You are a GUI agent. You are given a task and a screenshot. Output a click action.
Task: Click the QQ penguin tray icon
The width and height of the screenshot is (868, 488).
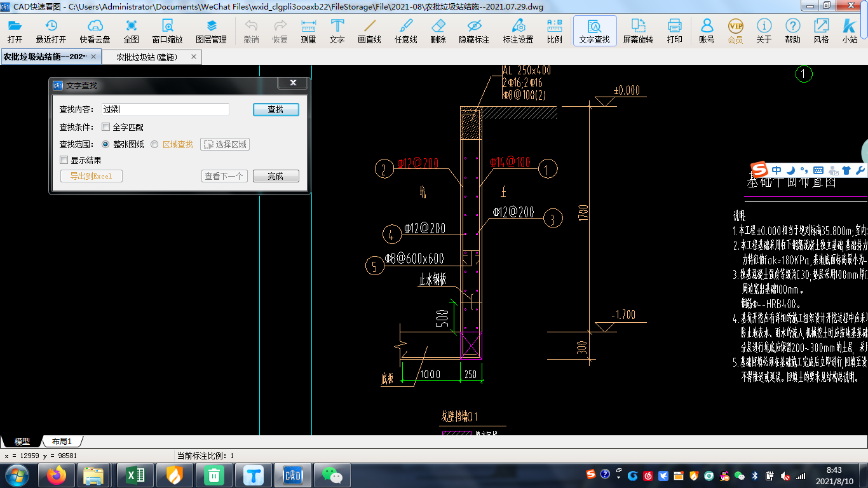click(x=724, y=475)
